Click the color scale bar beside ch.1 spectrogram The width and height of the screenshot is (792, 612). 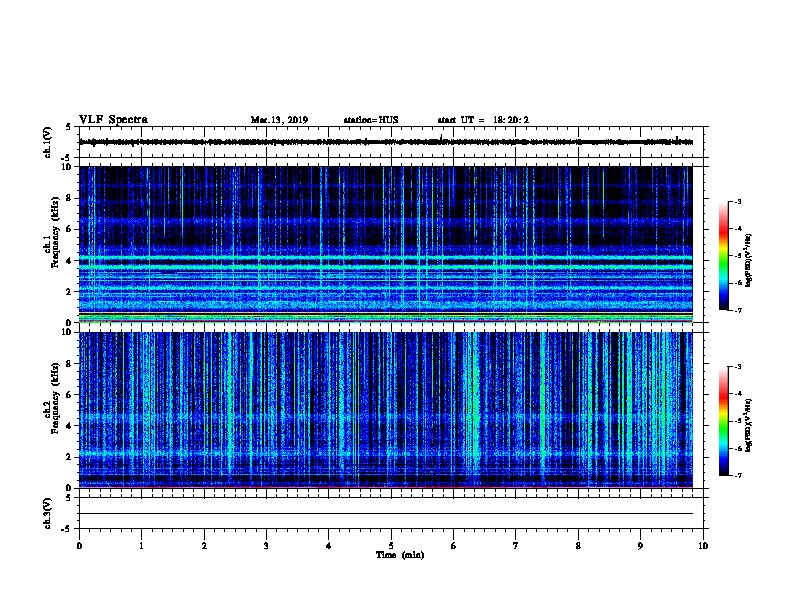pyautogui.click(x=724, y=256)
